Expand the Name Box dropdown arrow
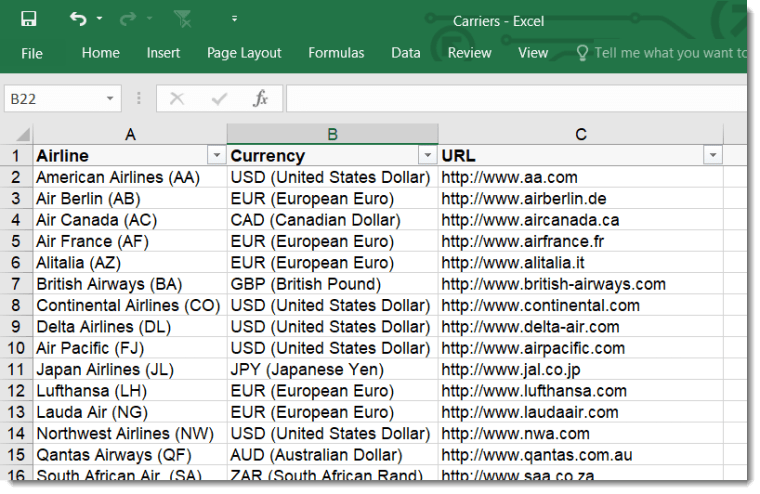Screen dimensions: 760x494 pyautogui.click(x=111, y=99)
